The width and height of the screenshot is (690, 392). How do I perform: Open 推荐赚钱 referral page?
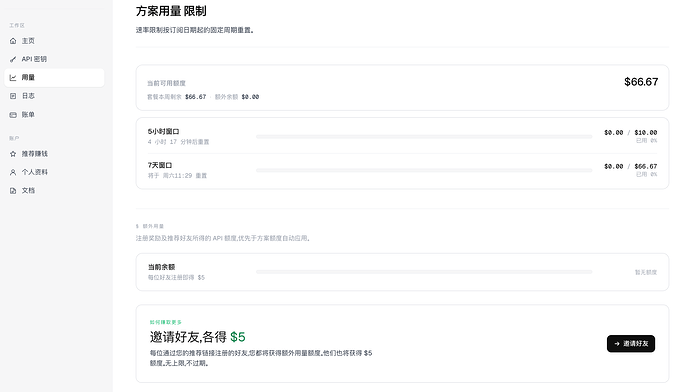click(x=54, y=154)
